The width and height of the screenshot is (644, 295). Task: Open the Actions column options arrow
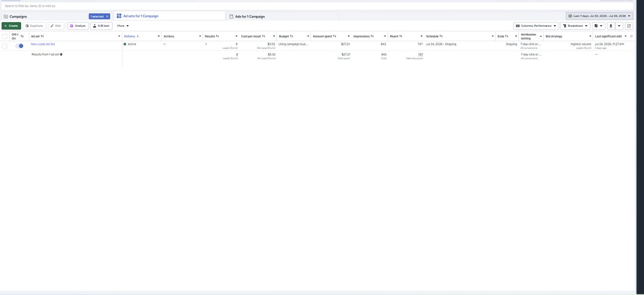(x=200, y=36)
